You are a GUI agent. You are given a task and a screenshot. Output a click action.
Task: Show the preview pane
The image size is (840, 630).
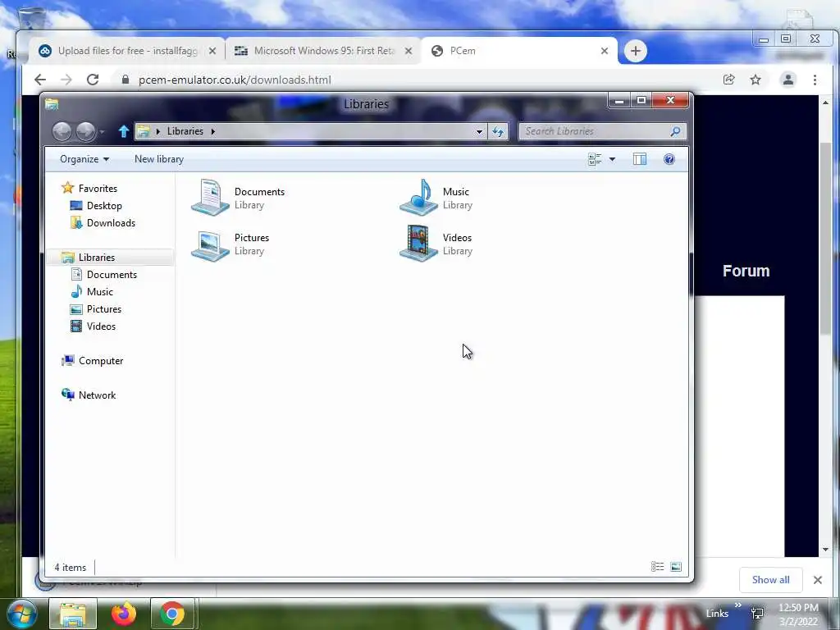(x=640, y=159)
